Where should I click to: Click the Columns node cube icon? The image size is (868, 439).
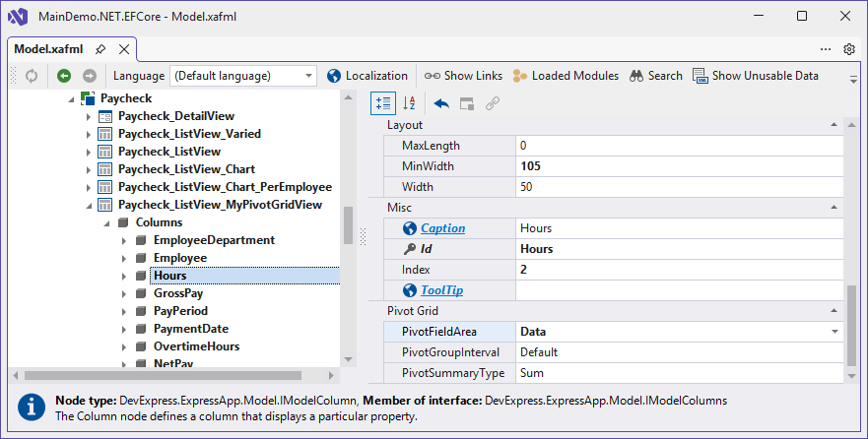pos(123,222)
